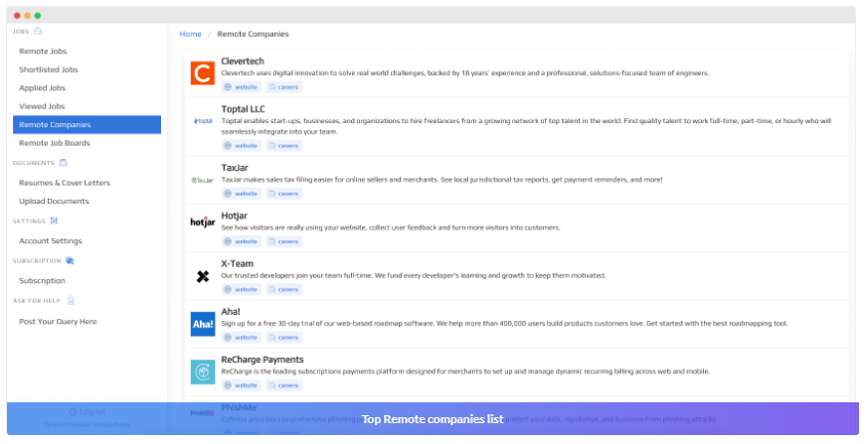
Task: Click the Clevertech company name
Action: point(243,61)
